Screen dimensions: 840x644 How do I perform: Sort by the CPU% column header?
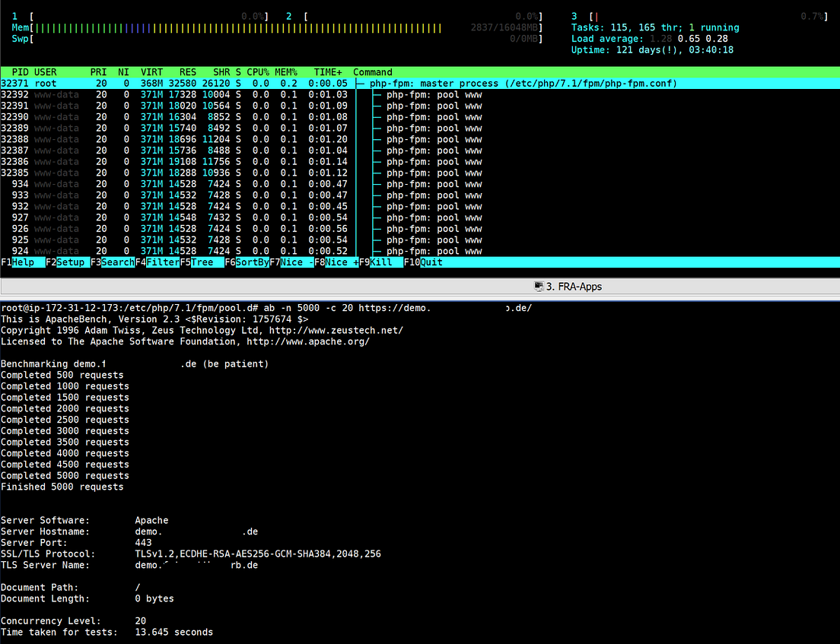click(x=258, y=72)
